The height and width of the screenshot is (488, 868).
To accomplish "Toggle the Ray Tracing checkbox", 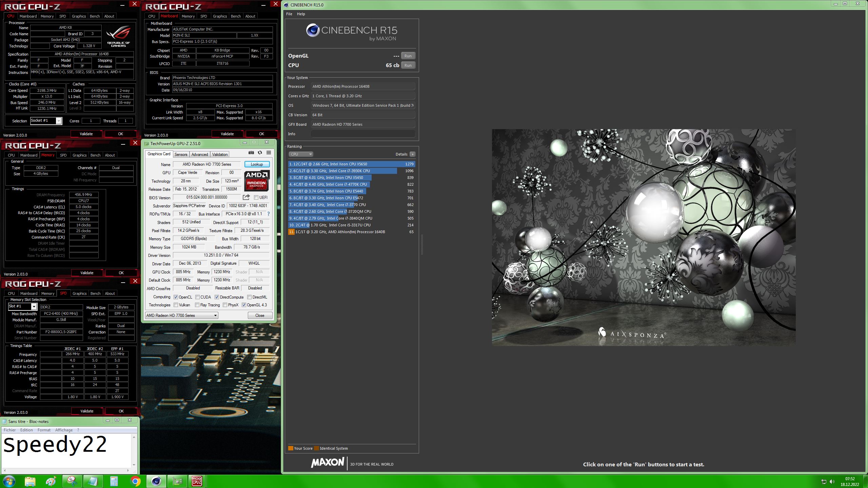I will (x=197, y=305).
